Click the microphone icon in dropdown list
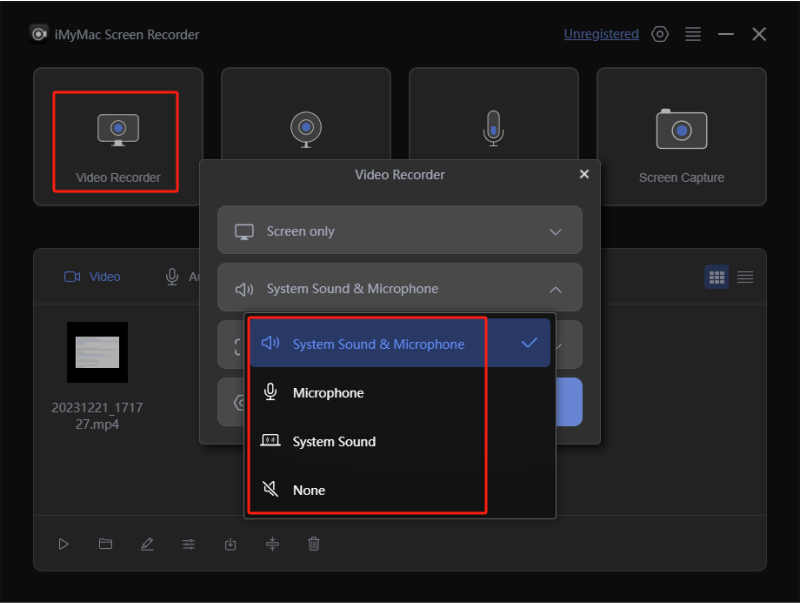The width and height of the screenshot is (800, 603). click(x=270, y=392)
